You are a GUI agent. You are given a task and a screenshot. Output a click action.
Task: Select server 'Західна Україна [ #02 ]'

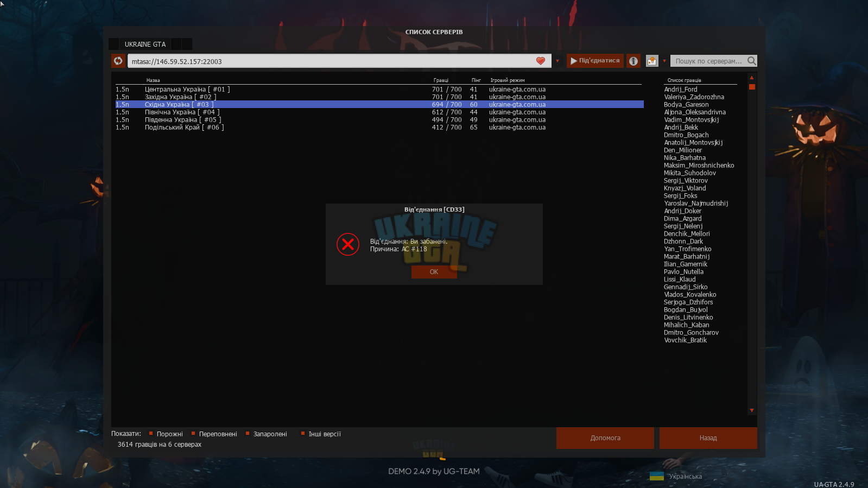379,97
